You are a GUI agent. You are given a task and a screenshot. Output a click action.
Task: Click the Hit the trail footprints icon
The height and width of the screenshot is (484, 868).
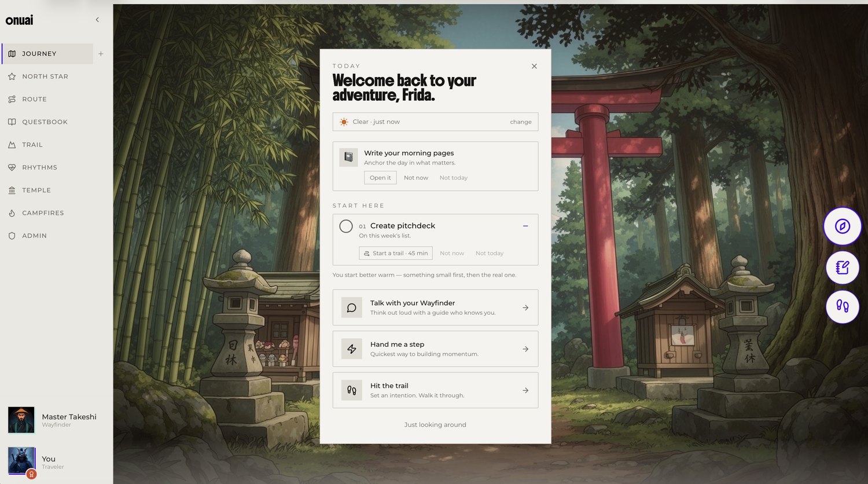[352, 390]
